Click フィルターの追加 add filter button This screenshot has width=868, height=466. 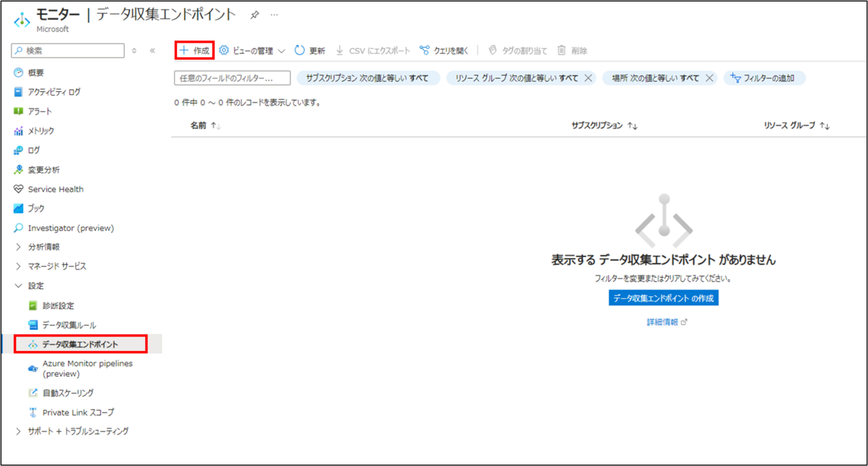[765, 77]
